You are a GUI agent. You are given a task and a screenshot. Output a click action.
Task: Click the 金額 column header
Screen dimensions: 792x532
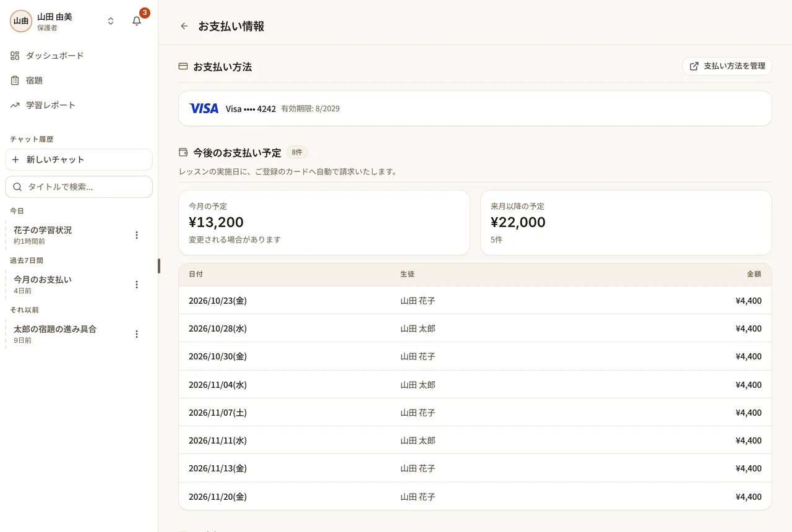[x=754, y=274]
